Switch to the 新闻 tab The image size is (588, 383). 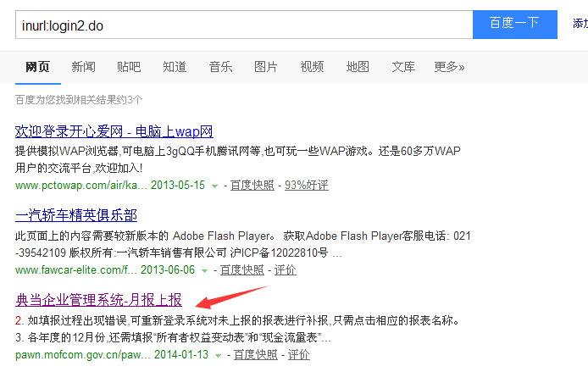pos(83,67)
